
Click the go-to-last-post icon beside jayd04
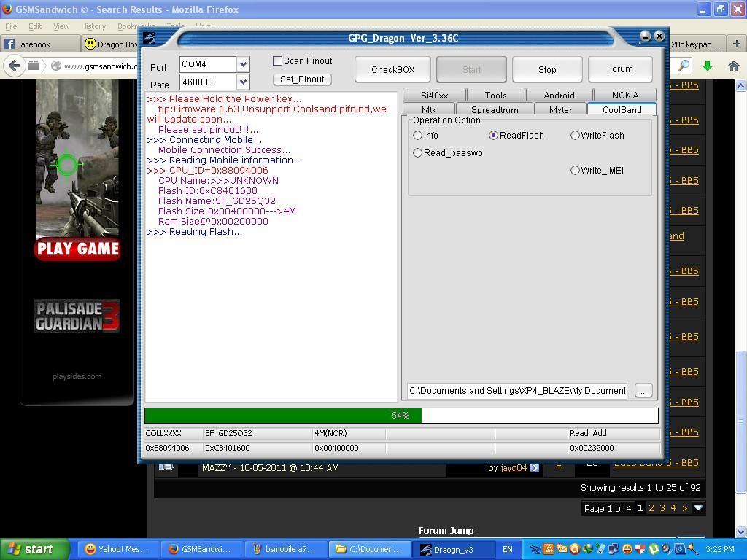[x=535, y=468]
